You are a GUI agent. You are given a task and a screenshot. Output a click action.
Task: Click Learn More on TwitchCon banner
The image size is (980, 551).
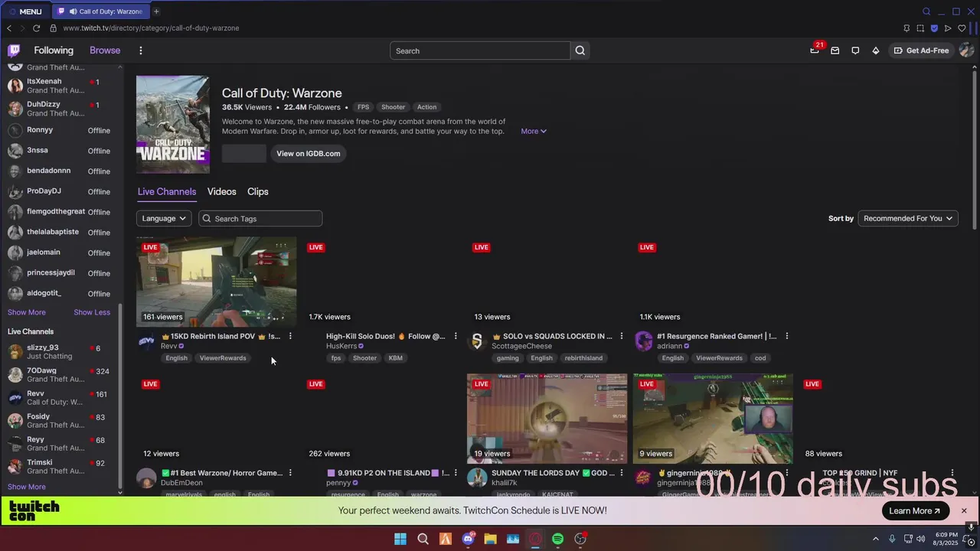pos(915,511)
